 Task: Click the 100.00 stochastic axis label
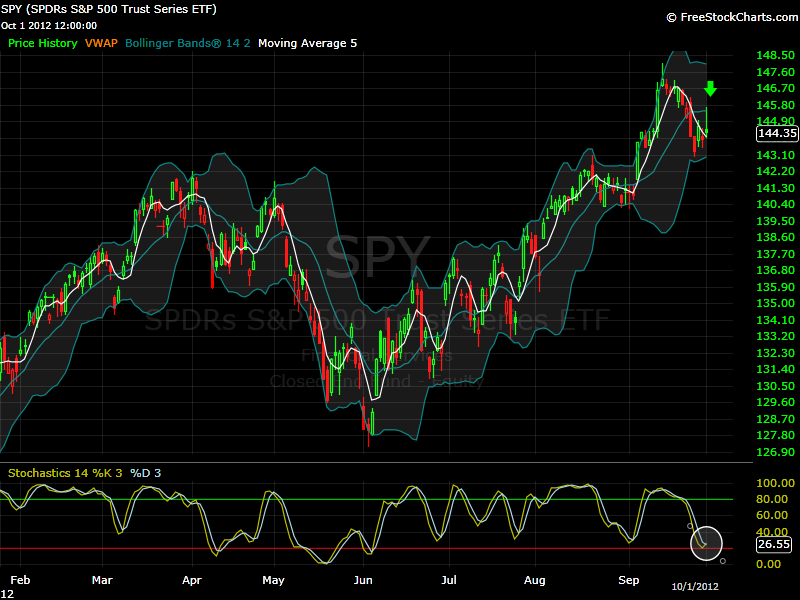tap(775, 483)
